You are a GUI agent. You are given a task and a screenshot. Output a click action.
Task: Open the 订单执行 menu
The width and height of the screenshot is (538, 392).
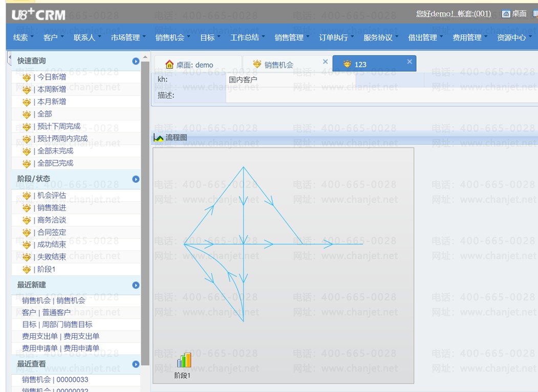point(337,37)
